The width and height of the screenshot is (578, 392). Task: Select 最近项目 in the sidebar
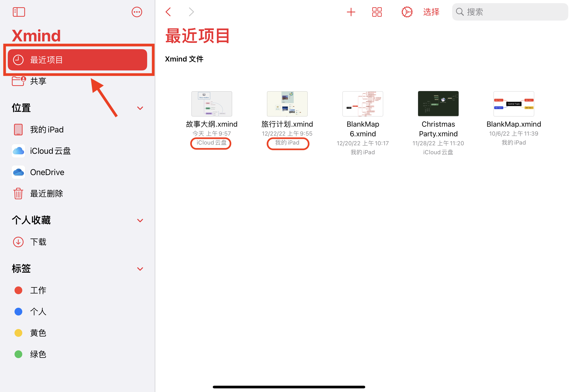click(77, 60)
